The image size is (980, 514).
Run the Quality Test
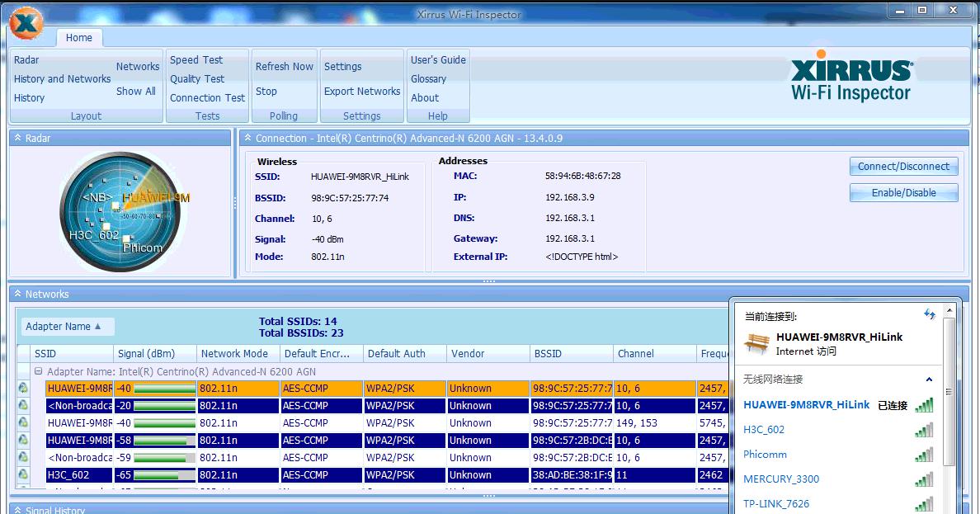[197, 78]
